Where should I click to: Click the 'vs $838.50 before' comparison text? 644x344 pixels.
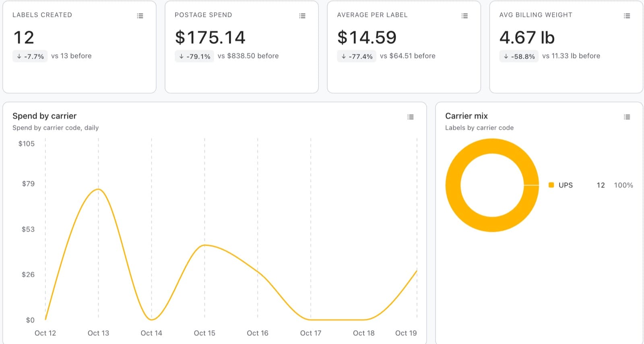click(x=248, y=56)
